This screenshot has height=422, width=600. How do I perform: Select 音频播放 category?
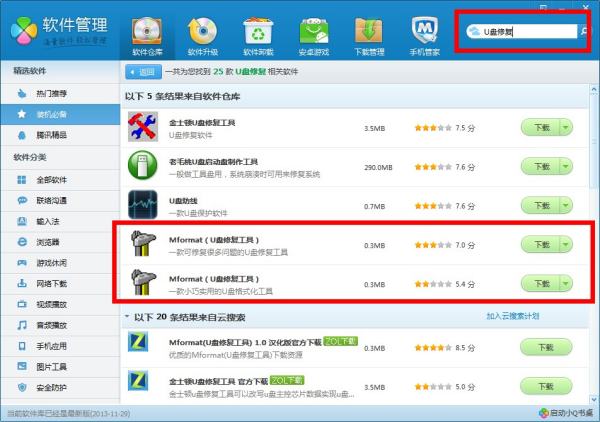coord(60,325)
